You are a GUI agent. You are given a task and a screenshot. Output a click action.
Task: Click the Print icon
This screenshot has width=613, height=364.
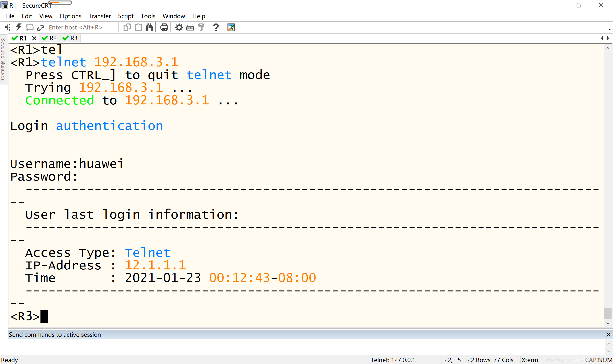164,27
